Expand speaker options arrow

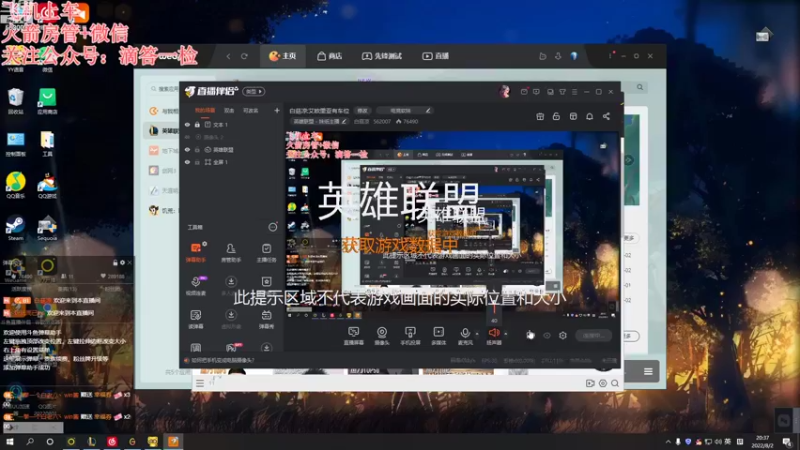point(506,334)
